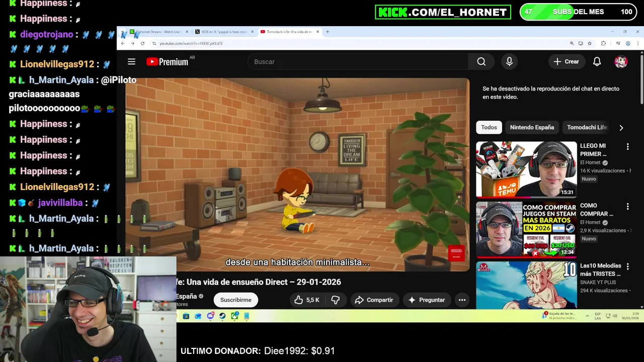The height and width of the screenshot is (362, 644).
Task: Open the volume icon in system tray
Action: click(615, 316)
